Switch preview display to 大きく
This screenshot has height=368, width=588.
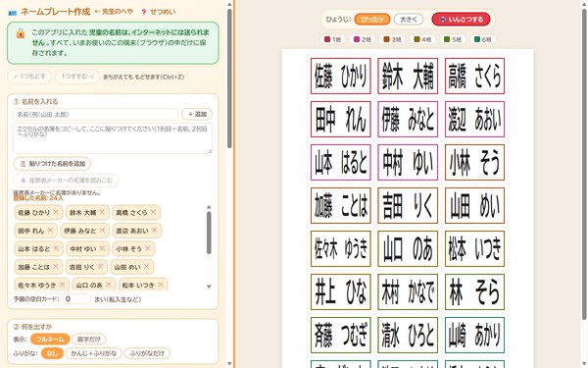pyautogui.click(x=409, y=20)
